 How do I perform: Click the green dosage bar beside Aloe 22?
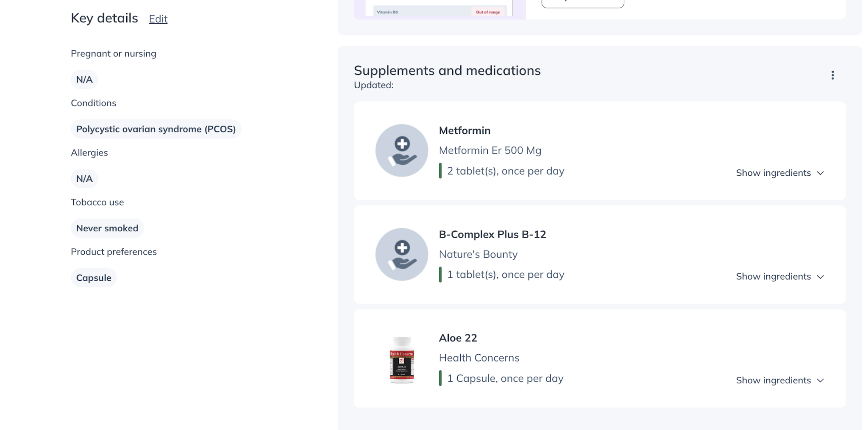[442, 378]
